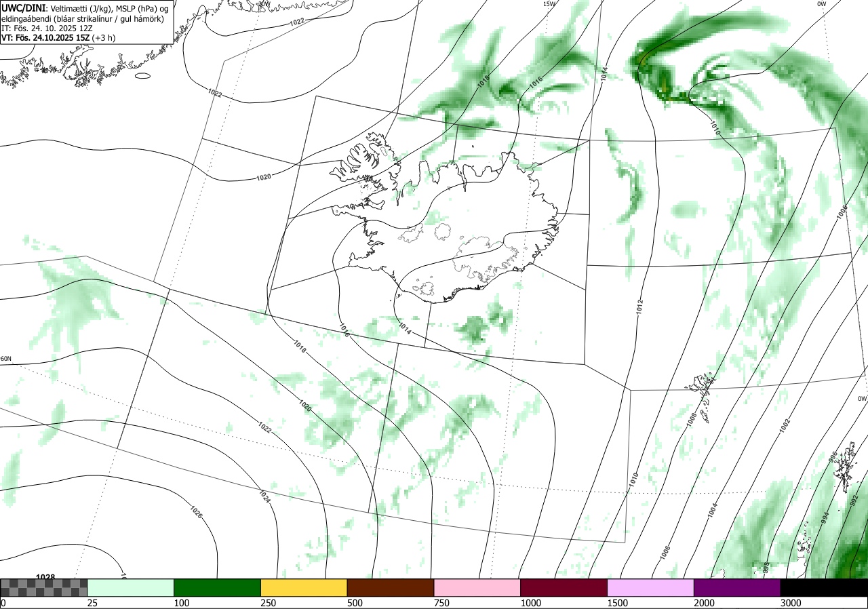The height and width of the screenshot is (609, 868).
Task: Click the legend tick value 250
Action: tap(269, 603)
